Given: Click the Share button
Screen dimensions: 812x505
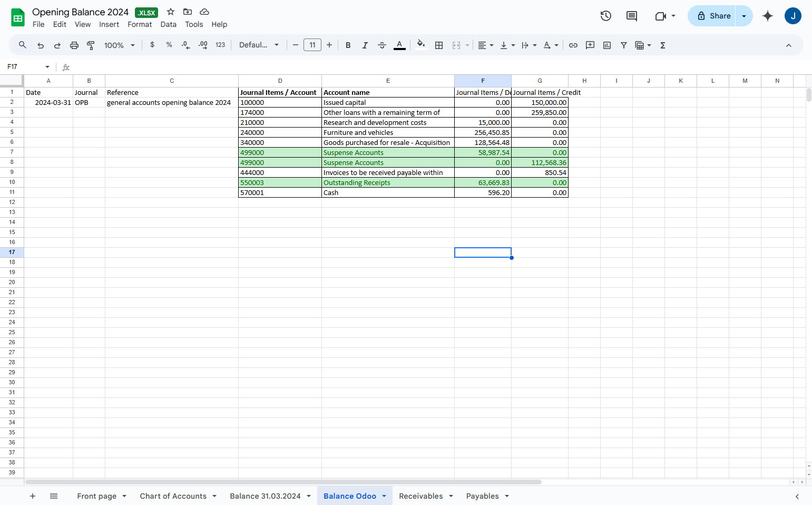Looking at the screenshot, I should click(x=713, y=16).
